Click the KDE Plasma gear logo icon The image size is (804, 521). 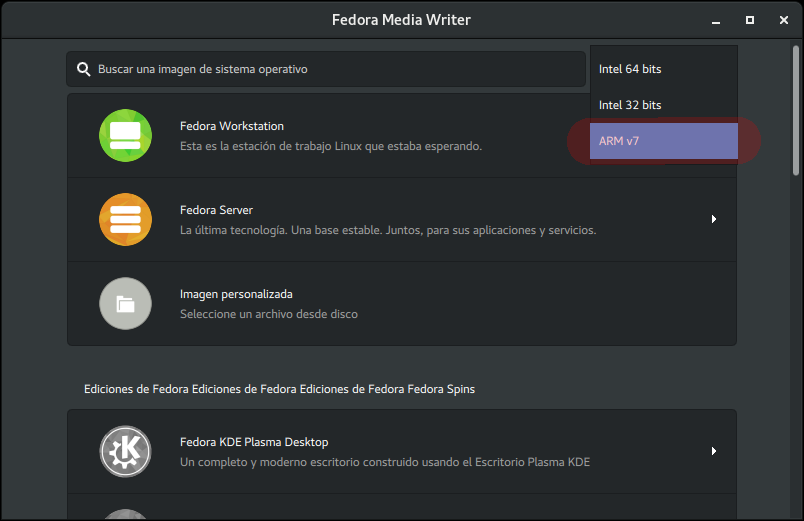(125, 451)
